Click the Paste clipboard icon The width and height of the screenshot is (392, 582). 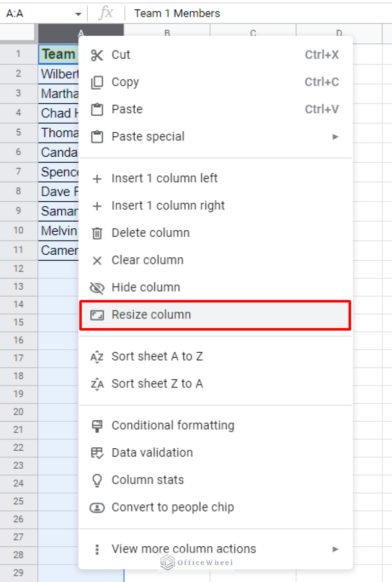click(97, 109)
